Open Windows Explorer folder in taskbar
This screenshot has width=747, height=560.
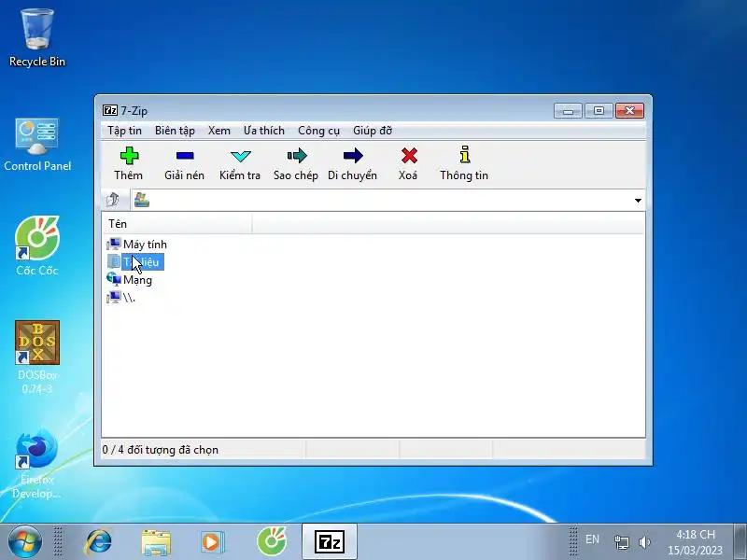(x=156, y=542)
